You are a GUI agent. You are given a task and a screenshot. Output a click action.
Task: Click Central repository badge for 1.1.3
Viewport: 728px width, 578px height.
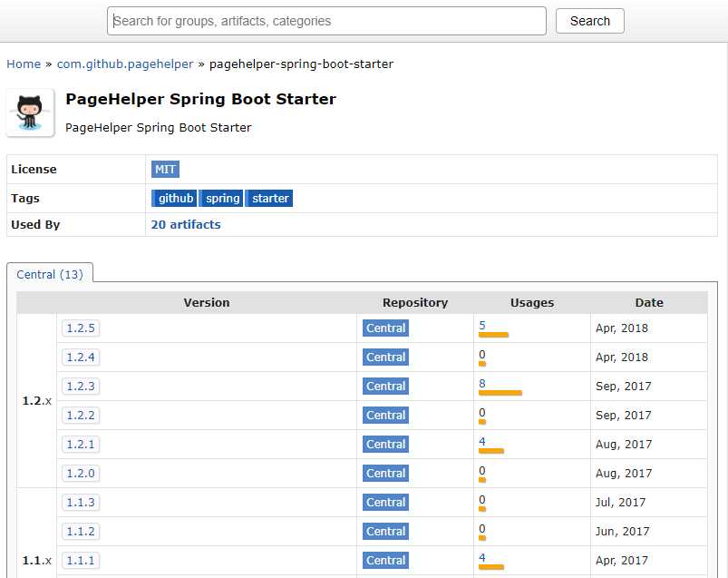[x=385, y=503]
